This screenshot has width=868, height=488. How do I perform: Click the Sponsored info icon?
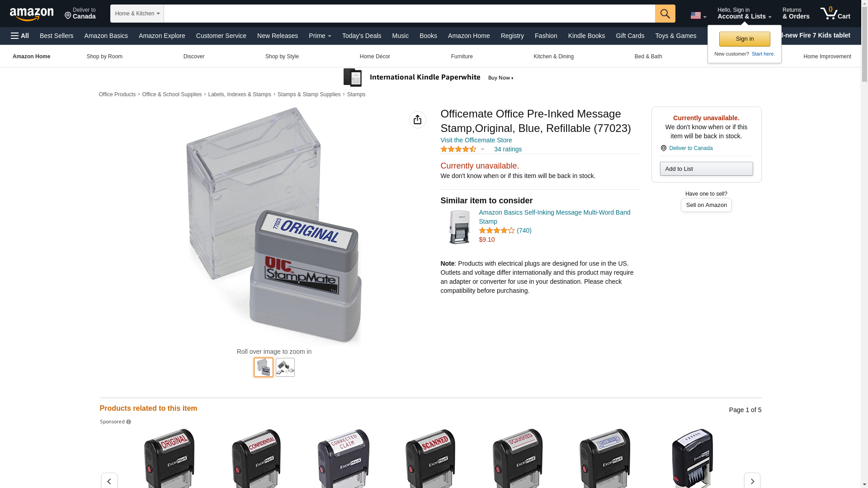click(128, 422)
